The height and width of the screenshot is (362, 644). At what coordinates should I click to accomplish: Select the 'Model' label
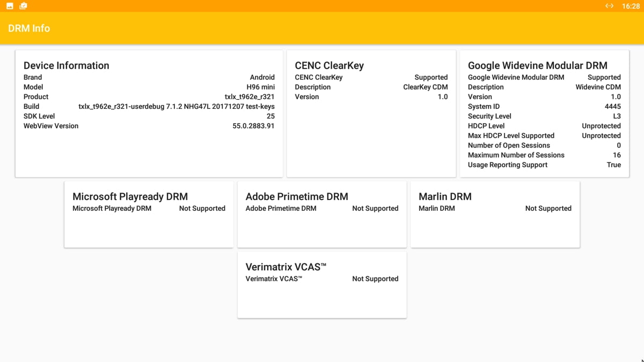click(x=33, y=87)
